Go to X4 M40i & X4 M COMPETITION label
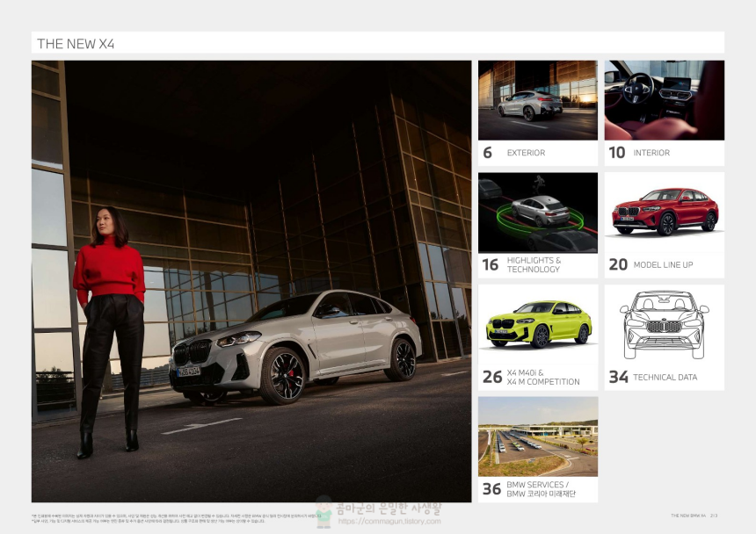This screenshot has height=534, width=756. click(x=543, y=377)
